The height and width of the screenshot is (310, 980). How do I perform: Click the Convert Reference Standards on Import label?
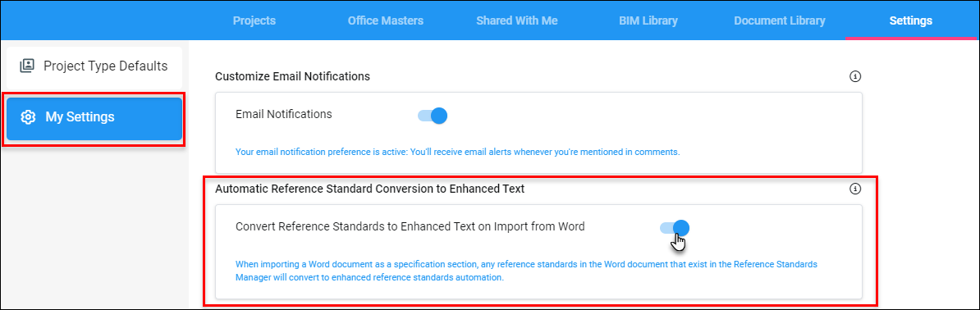click(x=410, y=227)
